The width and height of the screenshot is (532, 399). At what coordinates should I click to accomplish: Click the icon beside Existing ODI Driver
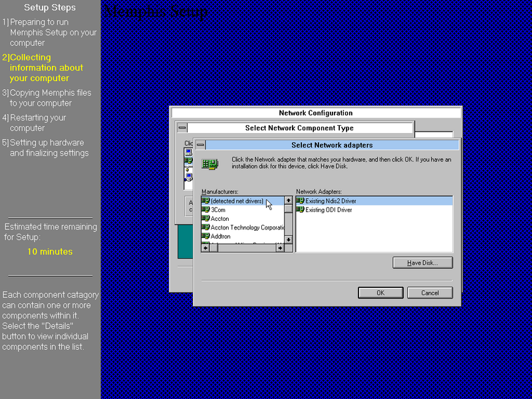(300, 209)
